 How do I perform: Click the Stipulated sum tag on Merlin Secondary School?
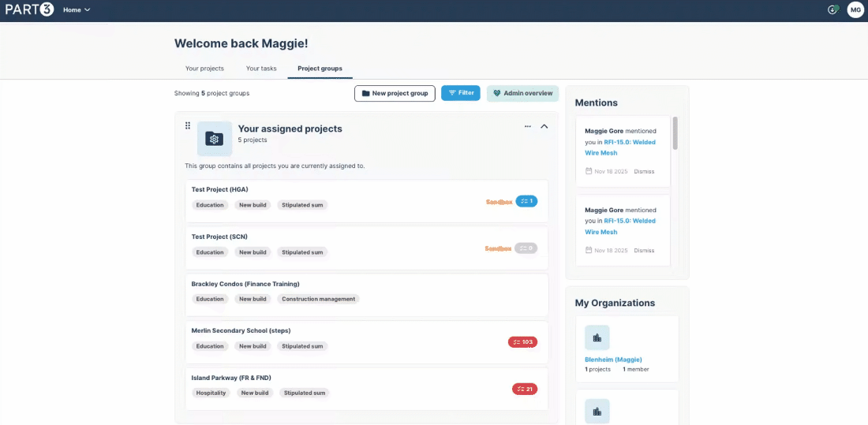pyautogui.click(x=302, y=346)
